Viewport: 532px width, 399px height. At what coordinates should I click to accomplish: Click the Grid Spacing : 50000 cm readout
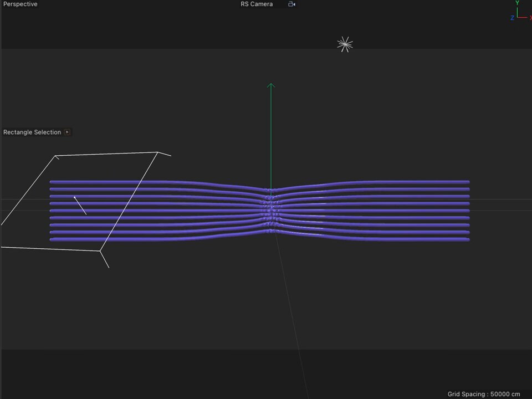coord(483,394)
